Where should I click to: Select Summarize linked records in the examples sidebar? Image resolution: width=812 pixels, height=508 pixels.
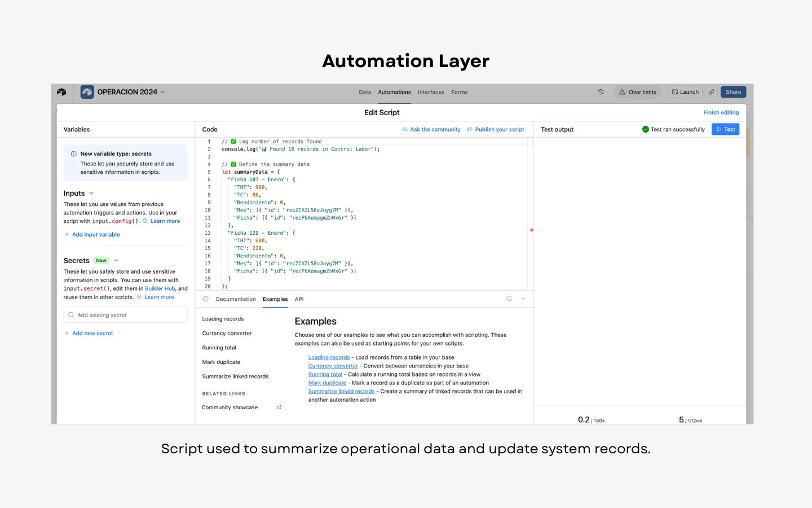[235, 376]
